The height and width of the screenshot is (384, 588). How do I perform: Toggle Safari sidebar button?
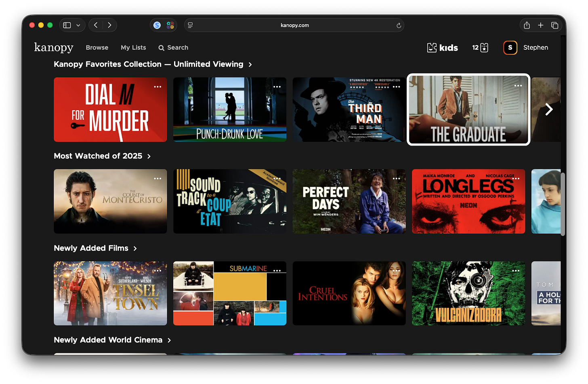point(67,25)
